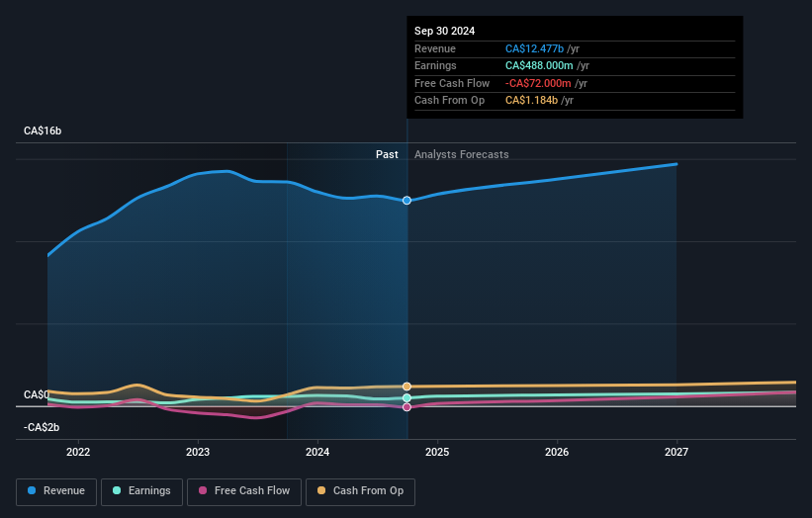Screen dimensions: 812x518
Task: Click the CA$0 y-axis label
Action: click(37, 394)
